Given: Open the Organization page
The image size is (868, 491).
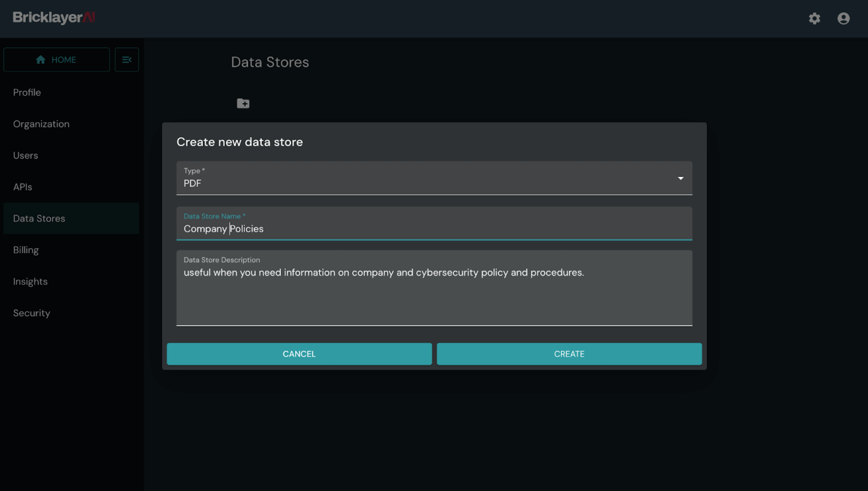Looking at the screenshot, I should [41, 124].
